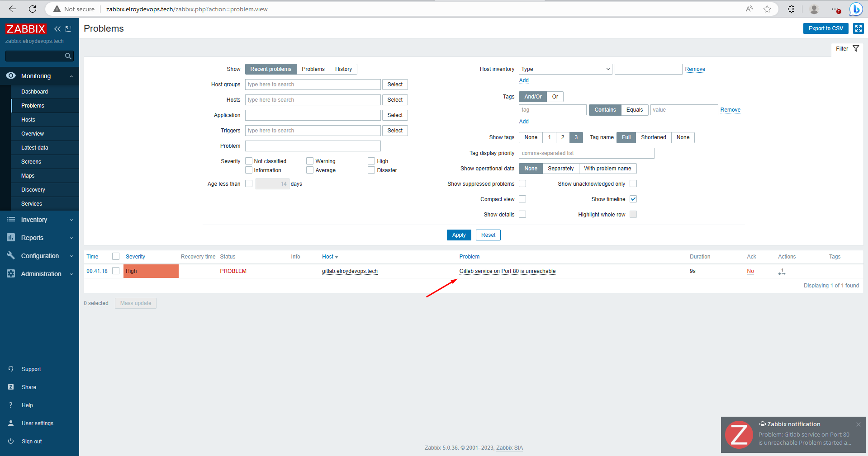Check the Average severity checkbox
This screenshot has height=456, width=868.
coord(310,170)
